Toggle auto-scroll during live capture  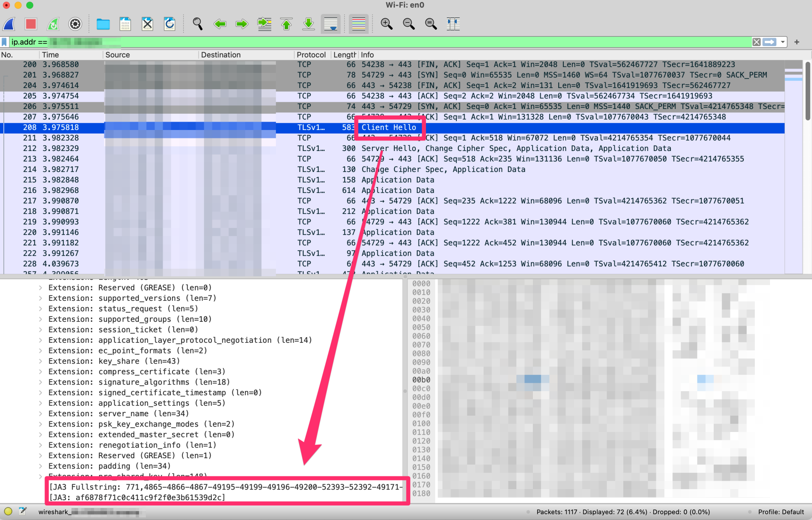tap(330, 24)
